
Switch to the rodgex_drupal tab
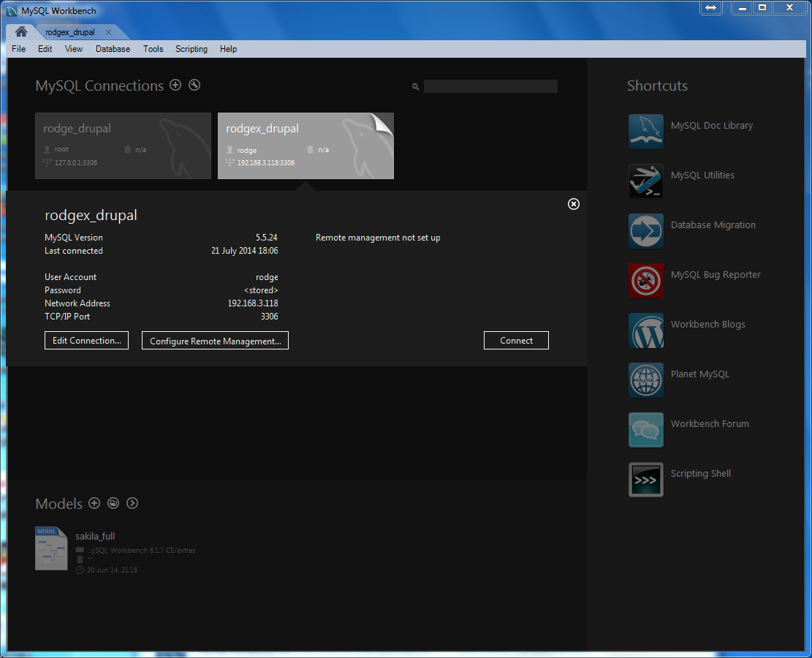70,32
